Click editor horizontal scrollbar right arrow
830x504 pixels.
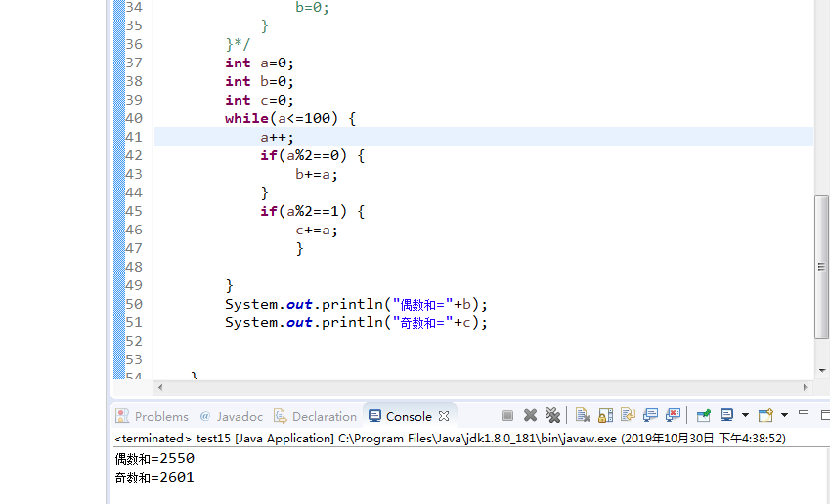point(806,387)
